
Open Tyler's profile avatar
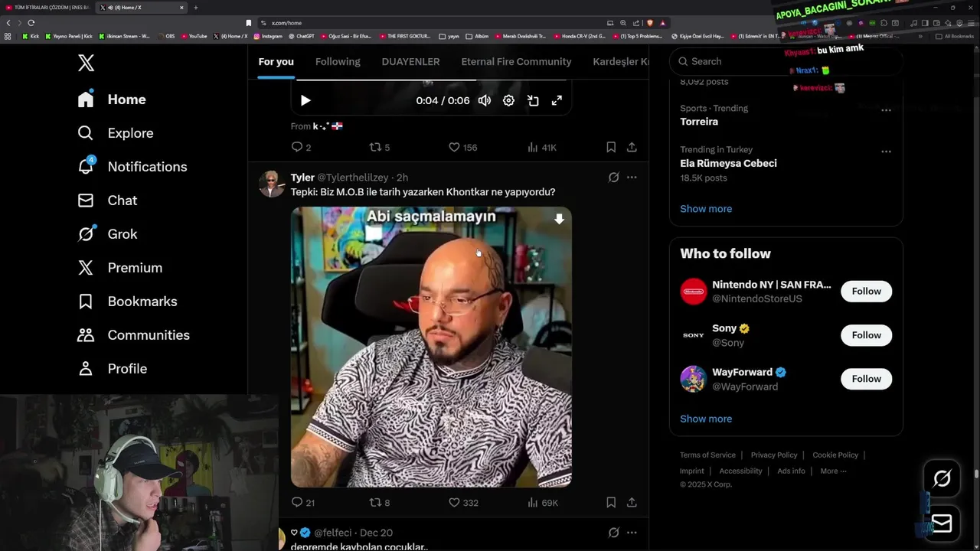pyautogui.click(x=272, y=184)
